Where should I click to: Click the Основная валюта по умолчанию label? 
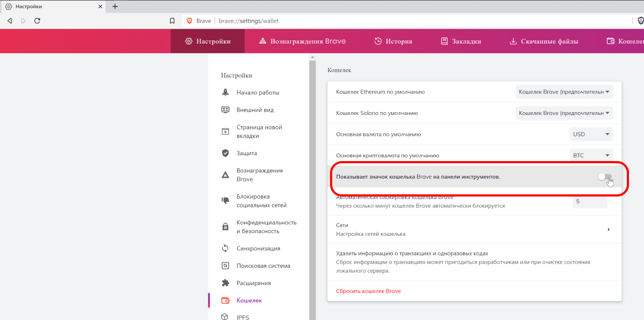click(378, 134)
